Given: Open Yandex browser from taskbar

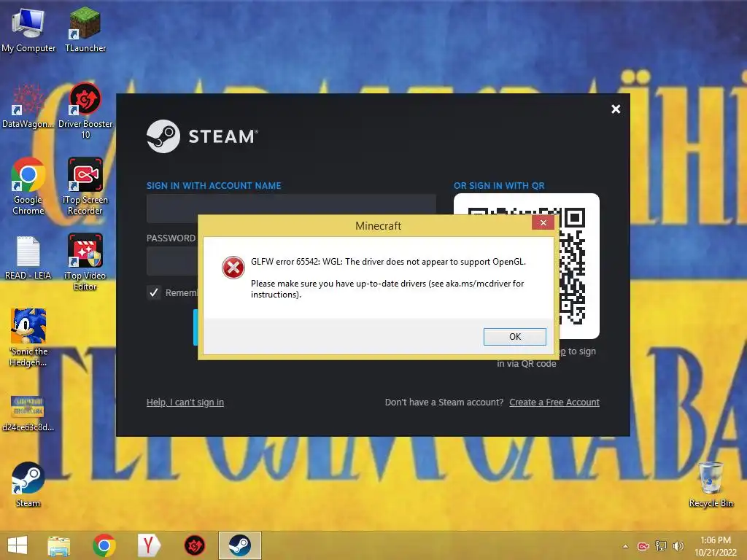Looking at the screenshot, I should click(x=149, y=545).
